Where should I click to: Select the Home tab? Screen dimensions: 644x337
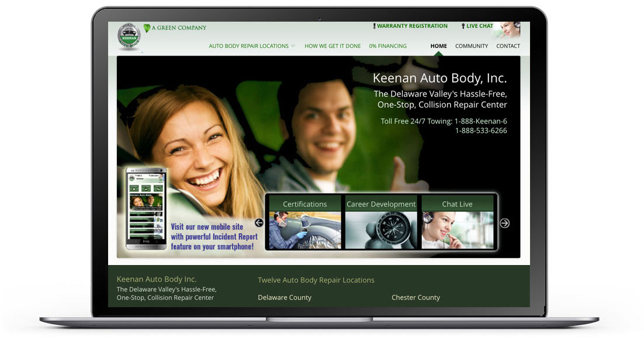coord(438,46)
